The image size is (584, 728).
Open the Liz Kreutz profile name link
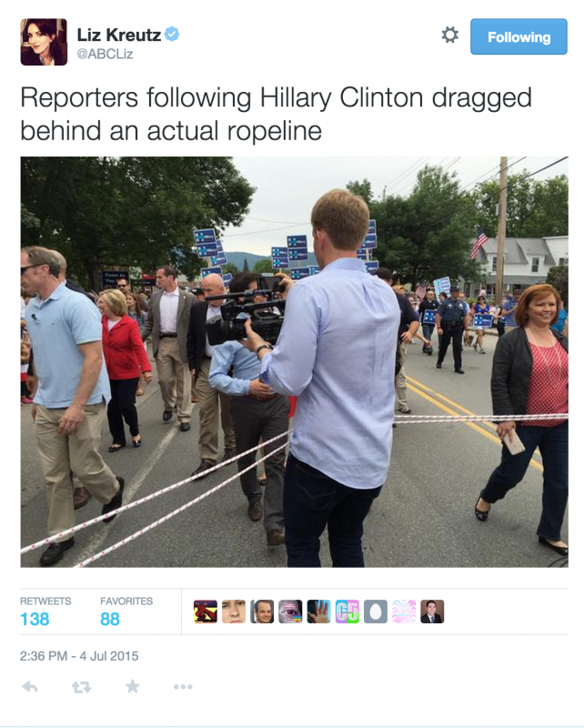coord(119,35)
